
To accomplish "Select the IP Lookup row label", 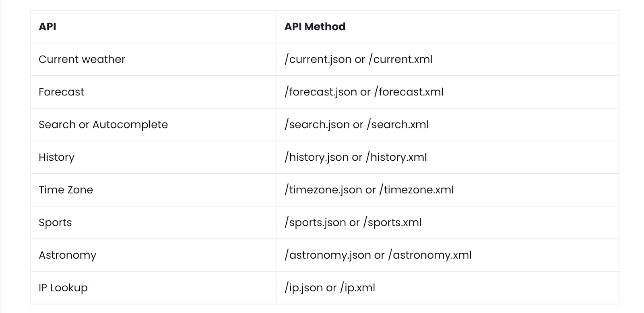I will click(x=63, y=288).
